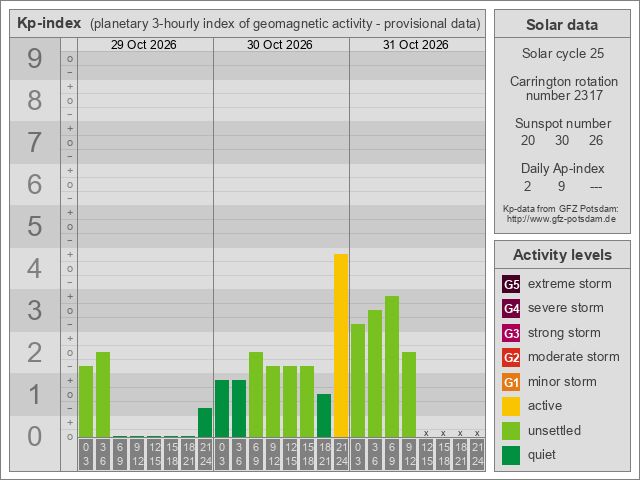The image size is (640, 480).
Task: Click the 29 Oct 0-3 bar
Action: point(86,401)
